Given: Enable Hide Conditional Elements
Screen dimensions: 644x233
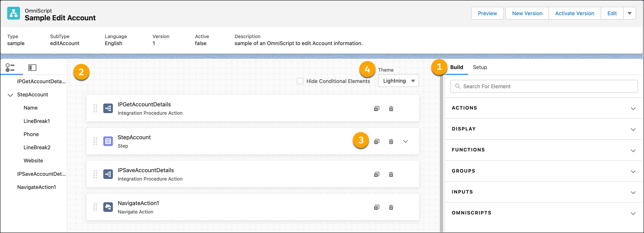Looking at the screenshot, I should point(300,81).
